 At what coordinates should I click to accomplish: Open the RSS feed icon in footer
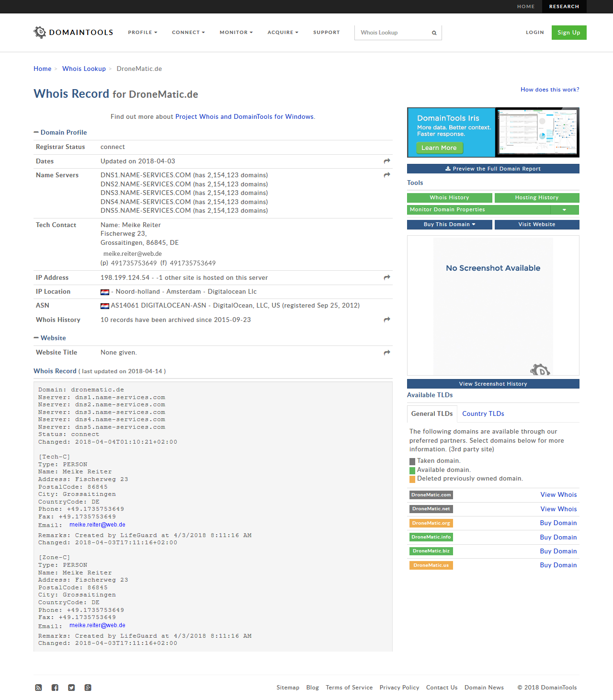[38, 688]
